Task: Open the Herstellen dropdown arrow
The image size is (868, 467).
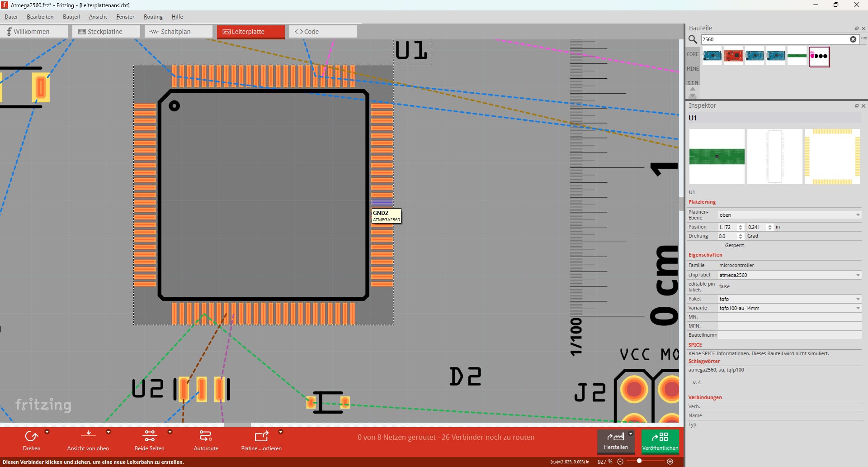Action: point(631,434)
